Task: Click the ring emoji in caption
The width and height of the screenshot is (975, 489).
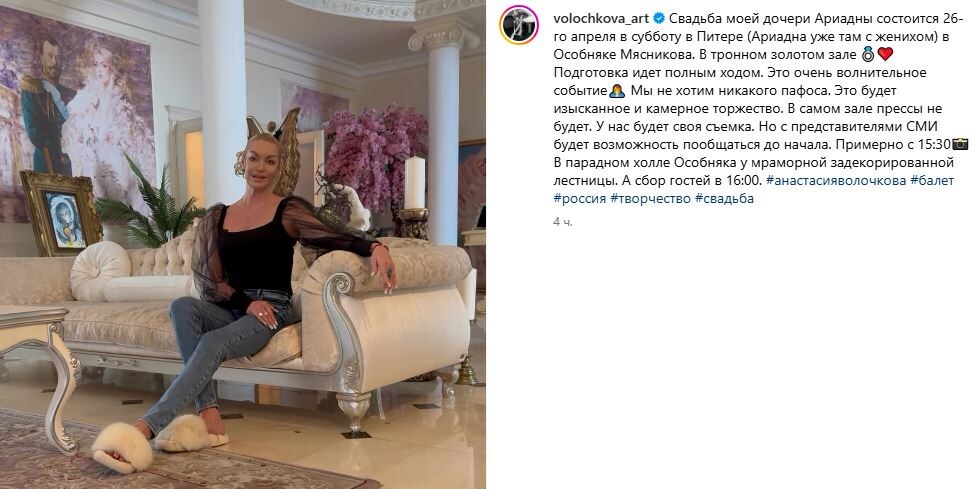Action: click(868, 55)
